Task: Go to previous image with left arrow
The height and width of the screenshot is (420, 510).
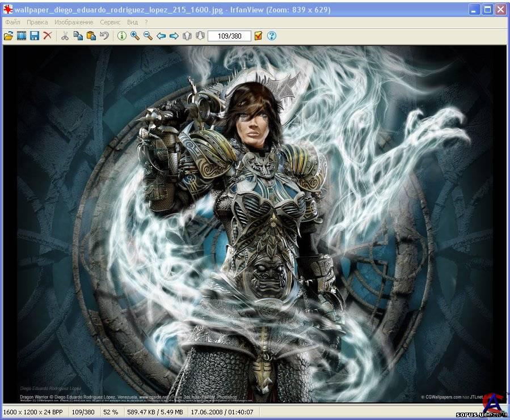Action: point(161,36)
